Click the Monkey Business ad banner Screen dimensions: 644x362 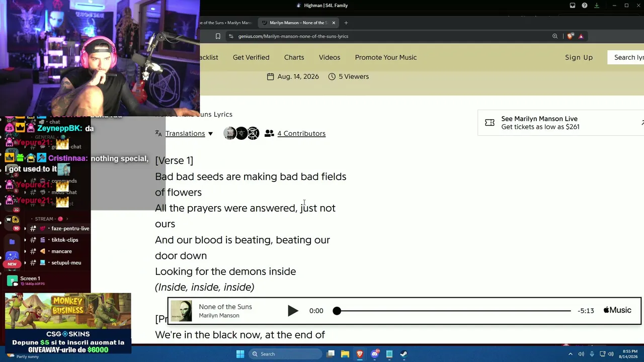tap(68, 323)
